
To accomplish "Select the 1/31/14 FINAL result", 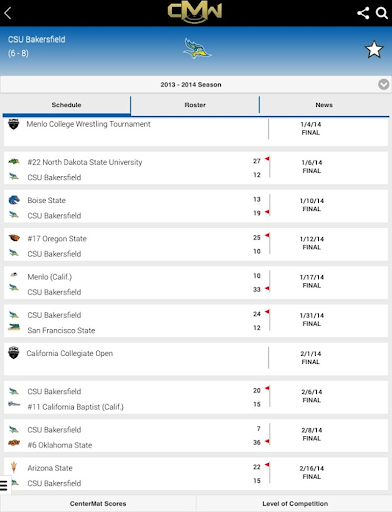I will [x=312, y=320].
